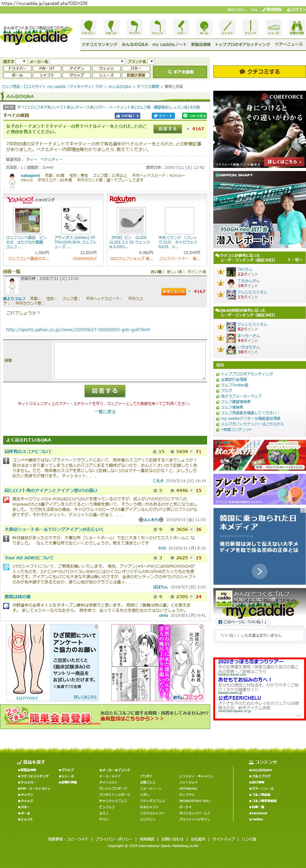Open the すべての質問 breadcrumb link

pyautogui.click(x=148, y=87)
